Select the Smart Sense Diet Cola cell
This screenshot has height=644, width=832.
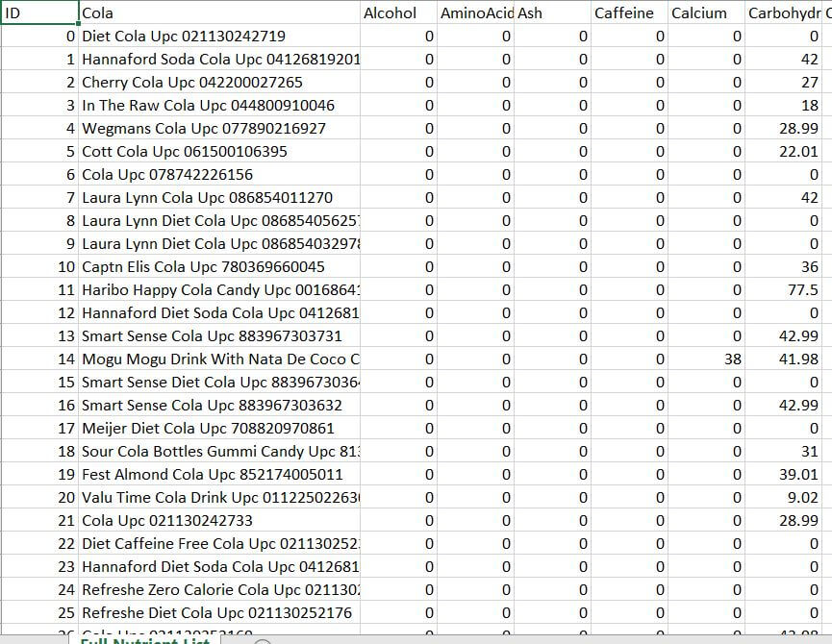[219, 382]
